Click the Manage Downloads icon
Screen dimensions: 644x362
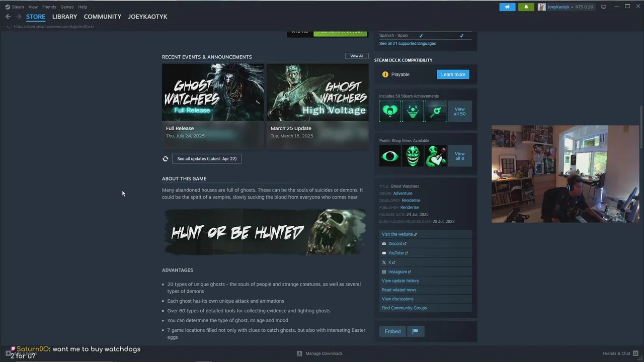[x=299, y=353]
